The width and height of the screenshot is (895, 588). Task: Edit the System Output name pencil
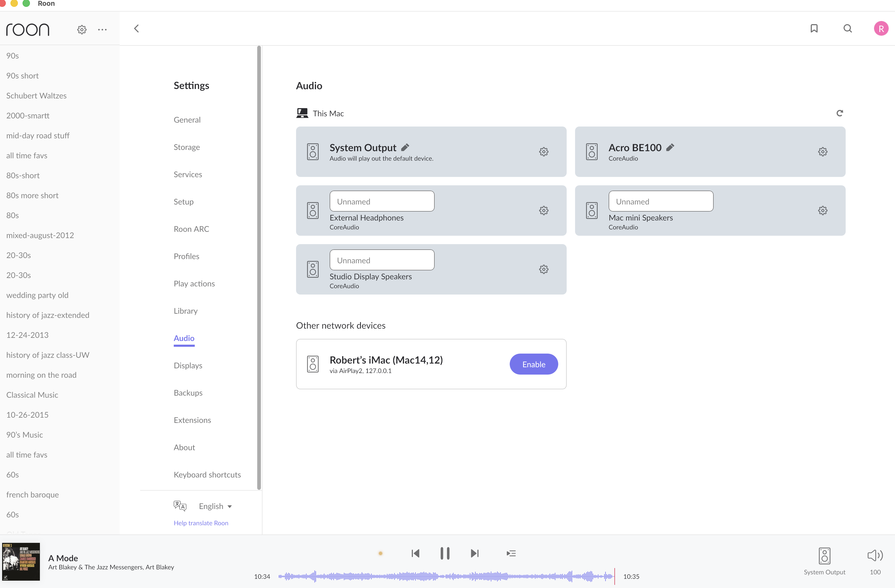[x=405, y=147]
